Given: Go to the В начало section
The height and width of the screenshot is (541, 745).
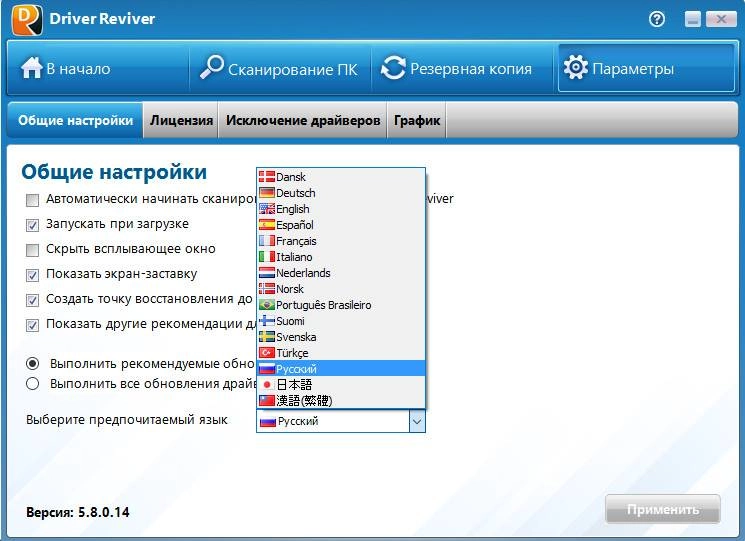Looking at the screenshot, I should [98, 68].
